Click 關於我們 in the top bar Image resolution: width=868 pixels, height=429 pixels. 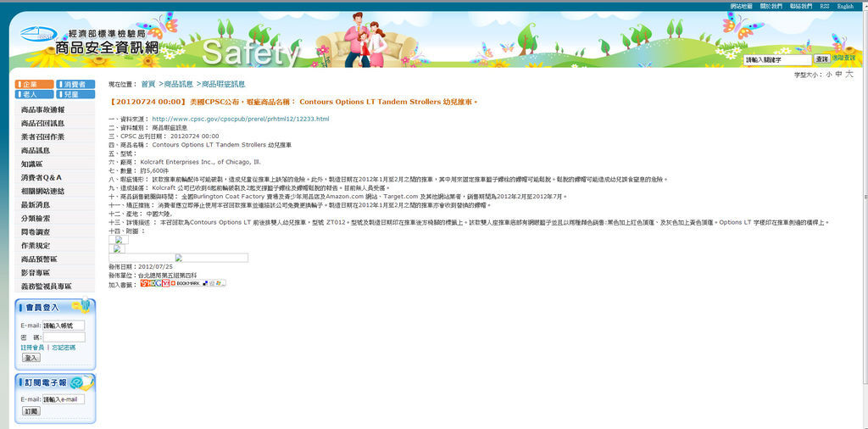(x=771, y=6)
